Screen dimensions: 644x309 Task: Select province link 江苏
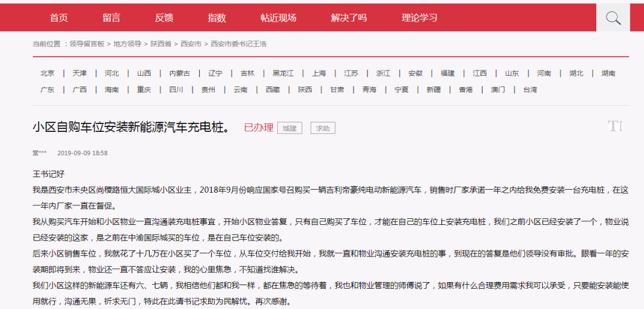[x=351, y=73]
